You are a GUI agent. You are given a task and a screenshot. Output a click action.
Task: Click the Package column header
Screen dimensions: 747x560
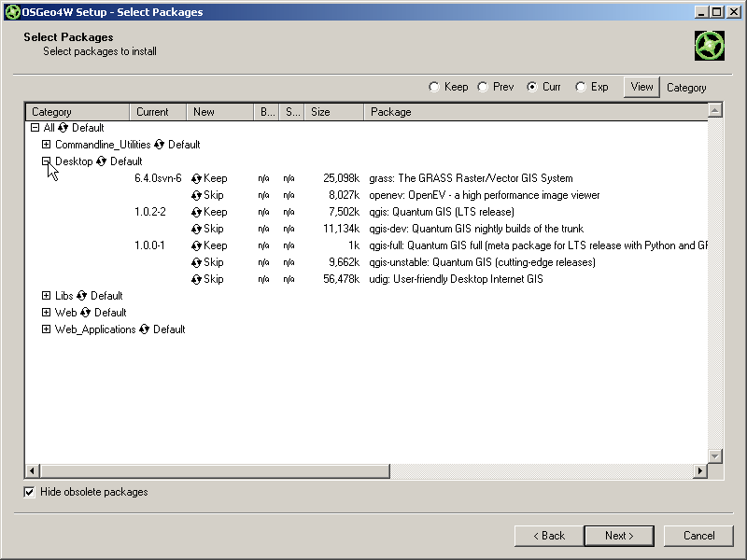coord(536,112)
